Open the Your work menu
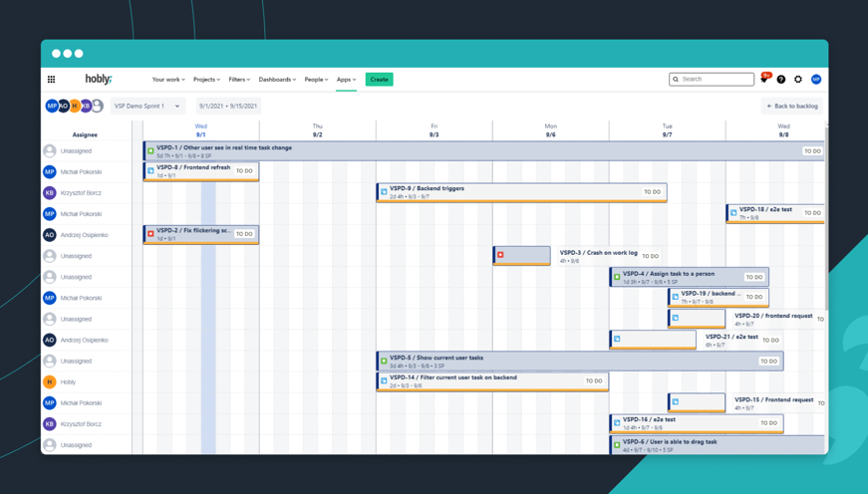 coord(168,80)
